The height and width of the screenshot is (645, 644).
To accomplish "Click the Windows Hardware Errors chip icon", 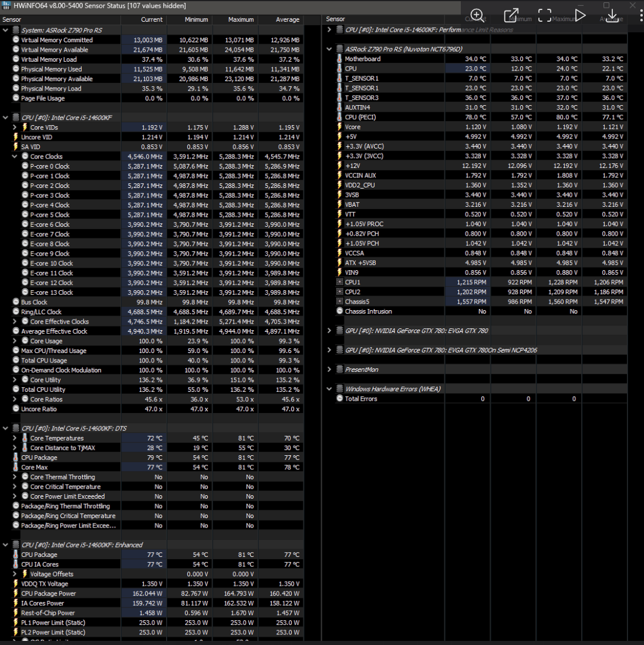I will pyautogui.click(x=339, y=389).
